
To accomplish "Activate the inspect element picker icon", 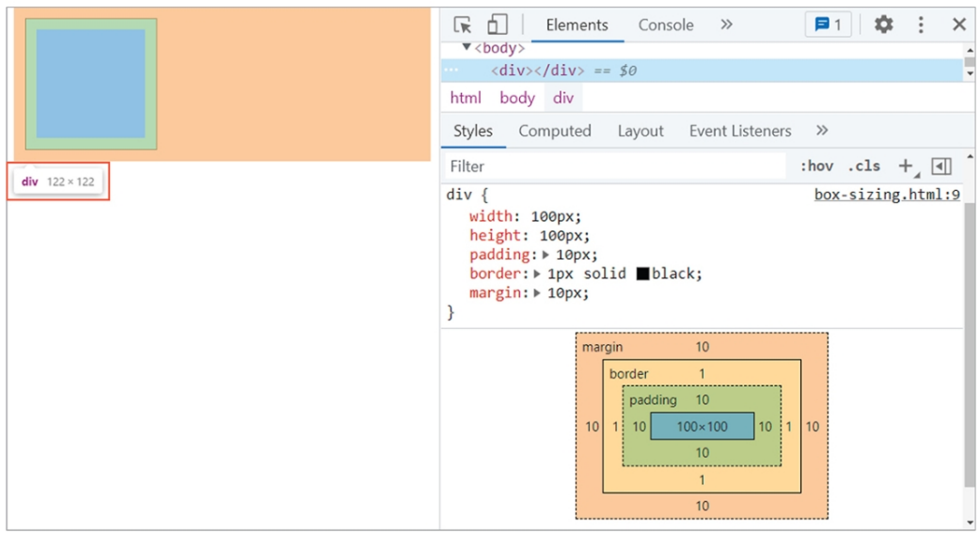I will click(463, 25).
